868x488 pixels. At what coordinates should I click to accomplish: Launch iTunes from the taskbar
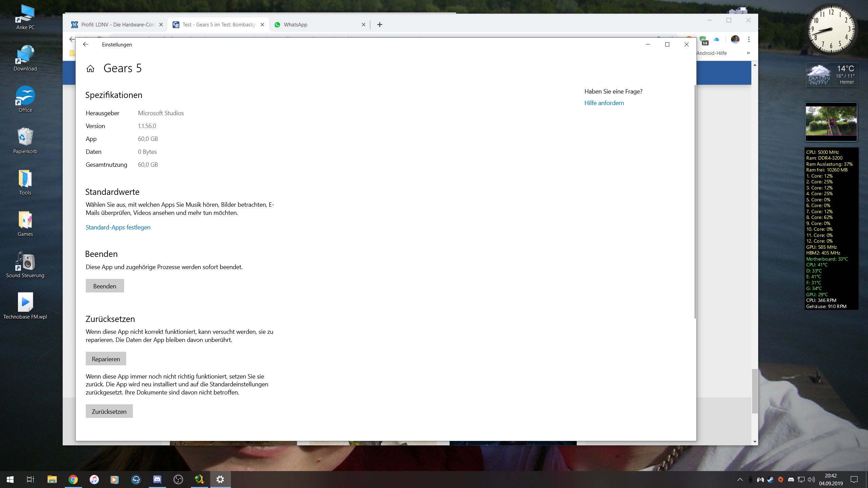point(94,480)
